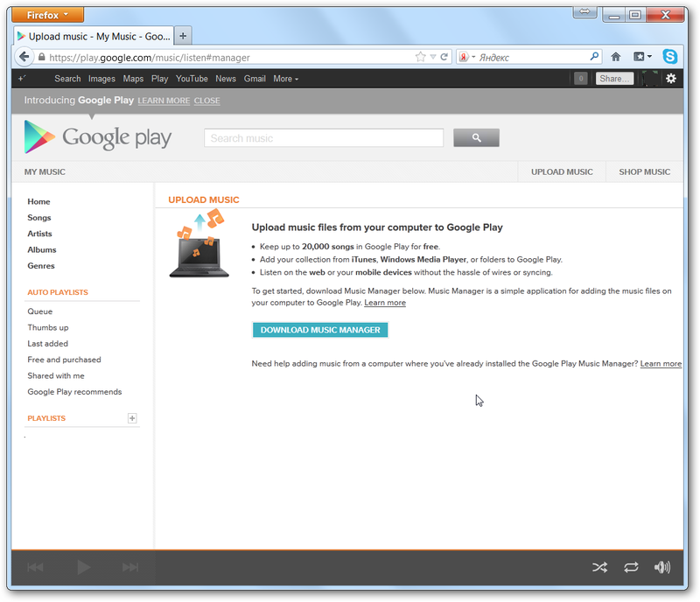Open Gmail in Google bar
The height and width of the screenshot is (602, 700).
255,79
